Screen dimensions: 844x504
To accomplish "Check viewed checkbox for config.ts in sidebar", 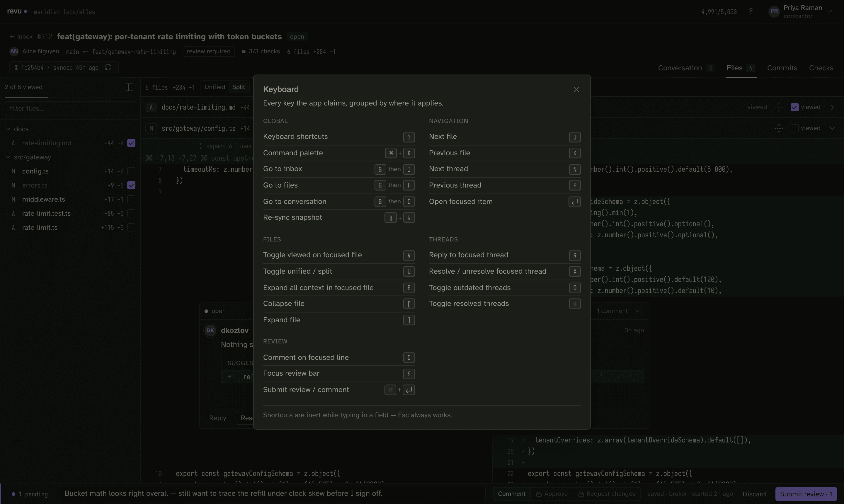I will click(131, 171).
